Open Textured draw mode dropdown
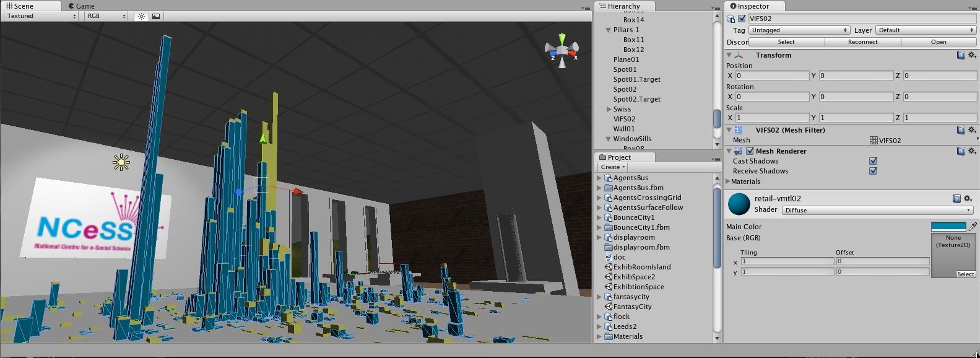This screenshot has width=980, height=358. pyautogui.click(x=41, y=16)
